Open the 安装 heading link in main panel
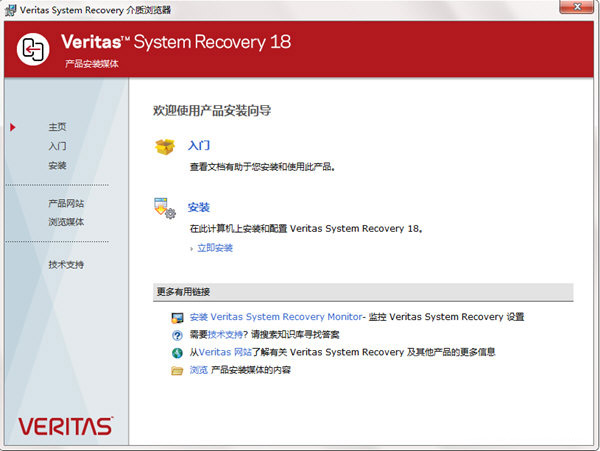 click(199, 207)
